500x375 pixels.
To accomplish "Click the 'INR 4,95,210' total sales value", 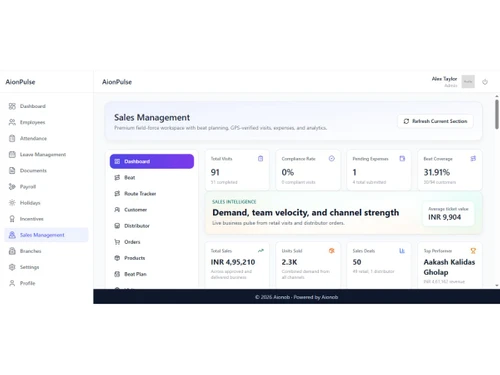I will tap(233, 262).
